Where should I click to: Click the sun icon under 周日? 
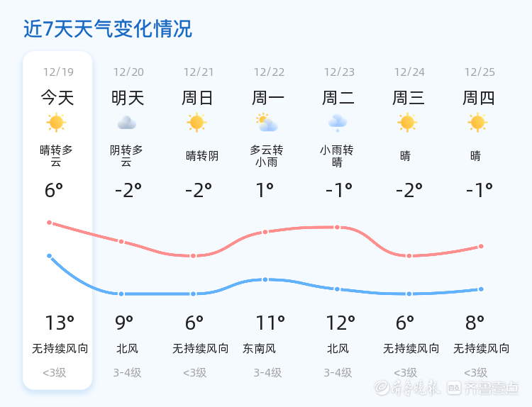coord(197,123)
